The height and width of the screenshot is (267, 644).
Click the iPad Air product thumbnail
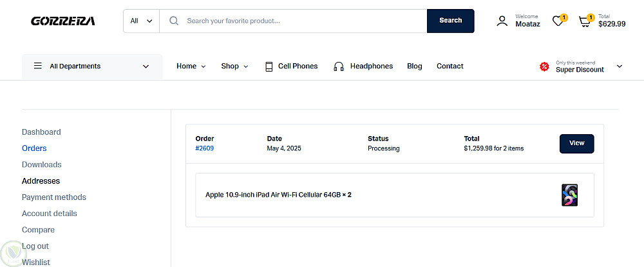tap(569, 195)
